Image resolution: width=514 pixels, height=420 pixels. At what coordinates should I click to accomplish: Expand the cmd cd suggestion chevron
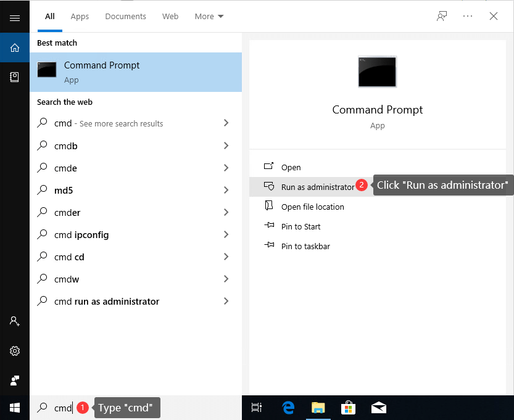point(226,257)
